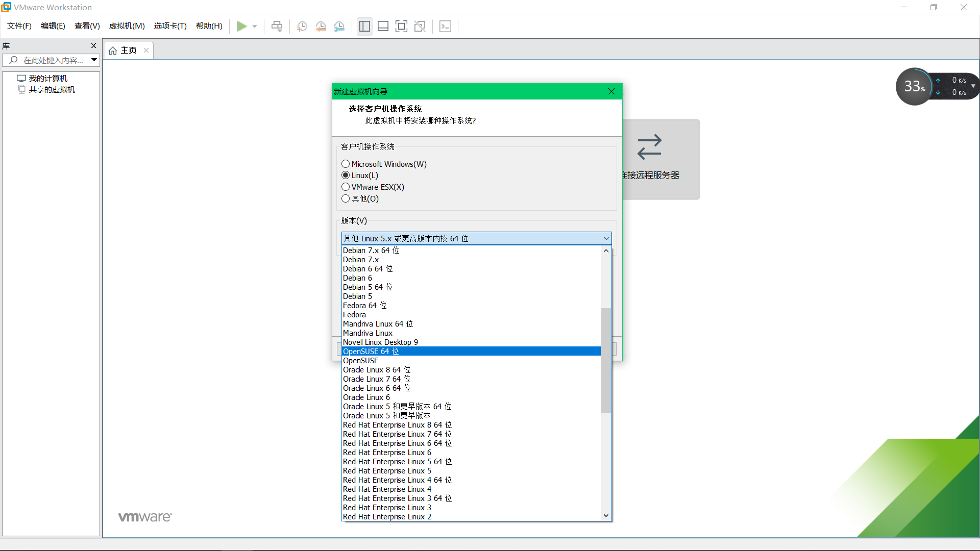Choose Red Hat Enterprise Linux 4
The image size is (980, 551).
(472, 489)
